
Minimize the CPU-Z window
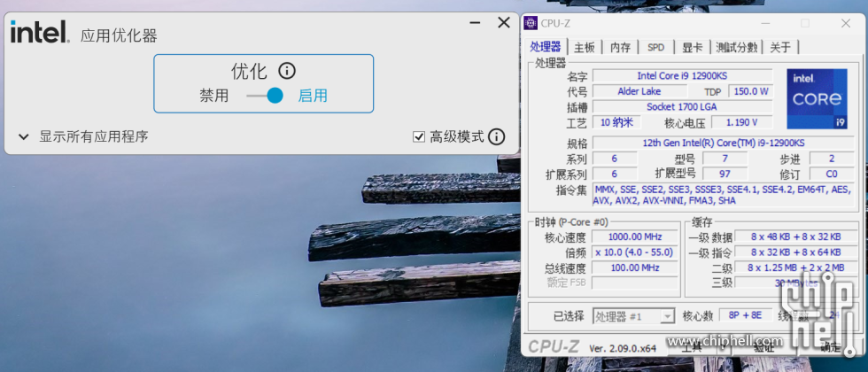(765, 23)
